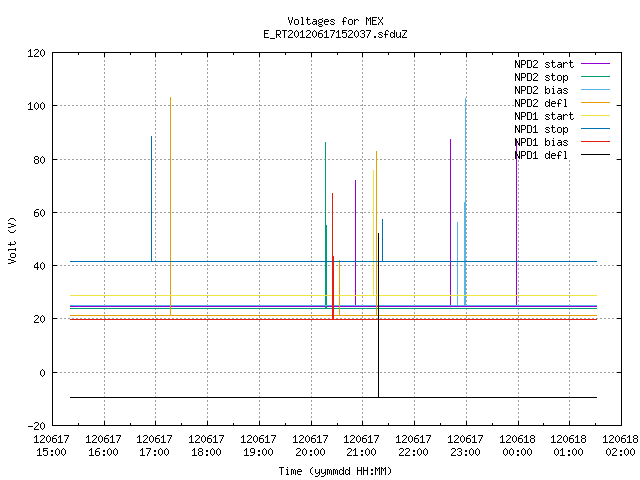Screen dimensions: 640x480
Task: Click the blue NPD1 stop spike before 17:00
Action: coord(151,199)
